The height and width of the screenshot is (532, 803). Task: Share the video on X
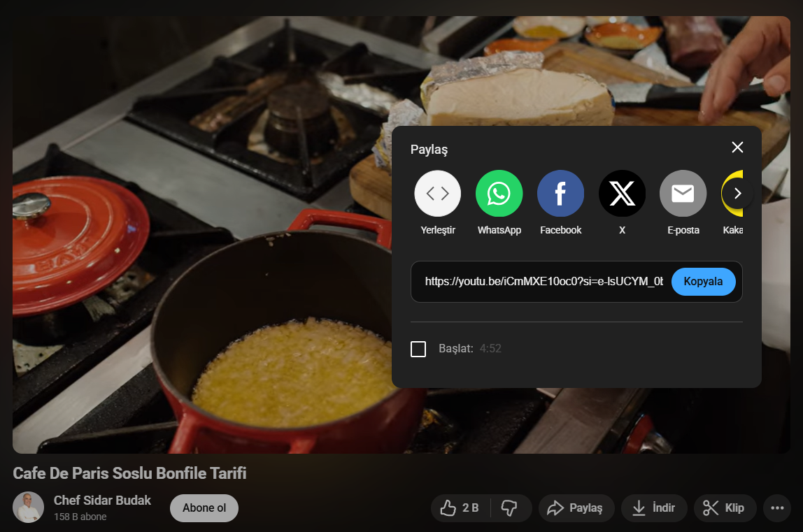pos(622,194)
